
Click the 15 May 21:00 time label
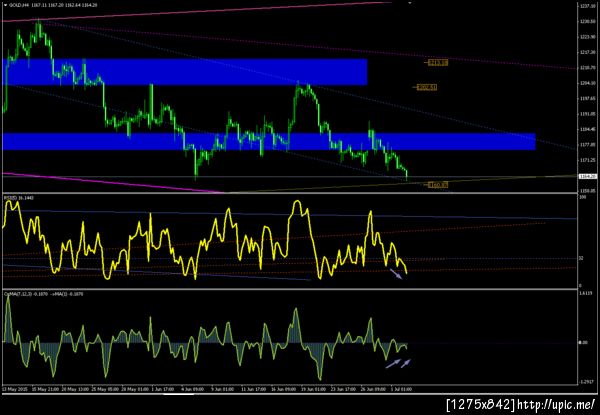46,389
